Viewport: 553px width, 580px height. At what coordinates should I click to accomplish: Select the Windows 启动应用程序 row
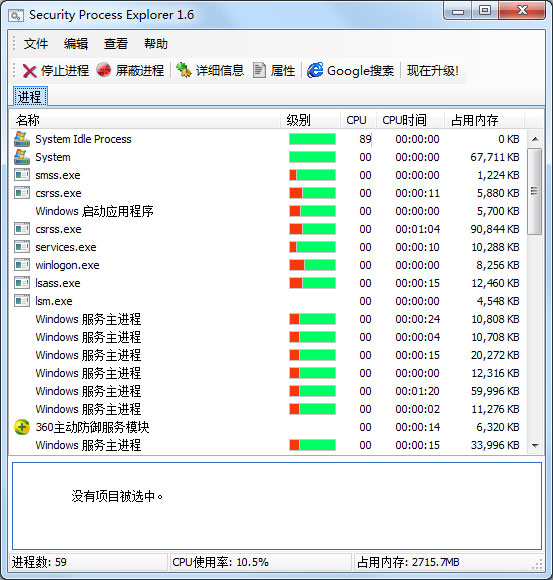pos(94,211)
